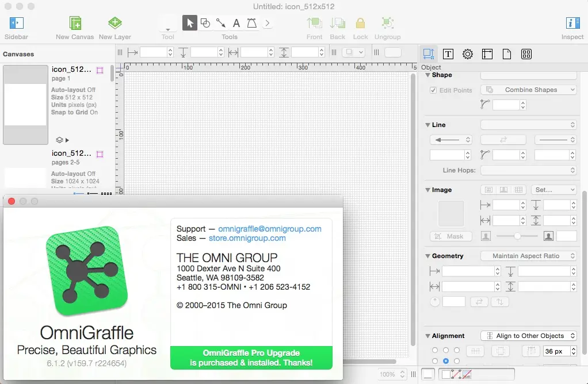The width and height of the screenshot is (588, 384).
Task: Select the top-right alignment anchor radio button
Action: point(456,350)
